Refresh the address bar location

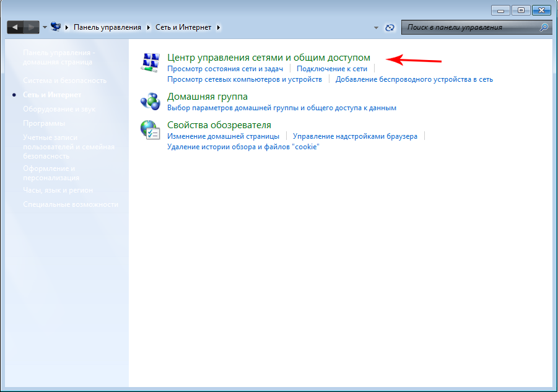pos(390,28)
